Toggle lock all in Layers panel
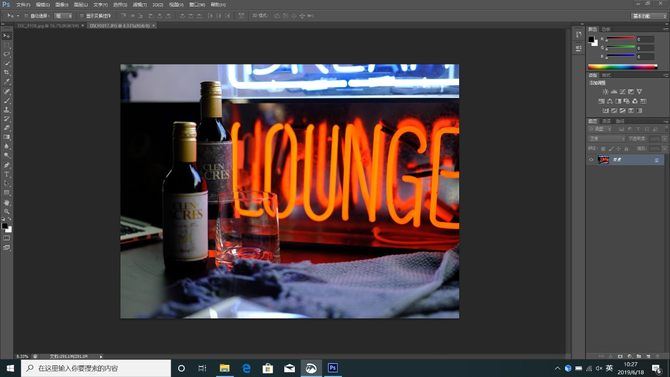670x377 pixels. (x=626, y=148)
